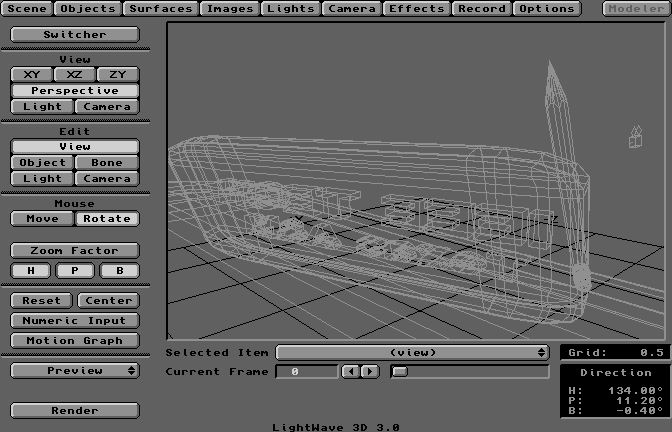Viewport: 672px width, 432px height.
Task: Select the ZY view
Action: click(x=118, y=75)
